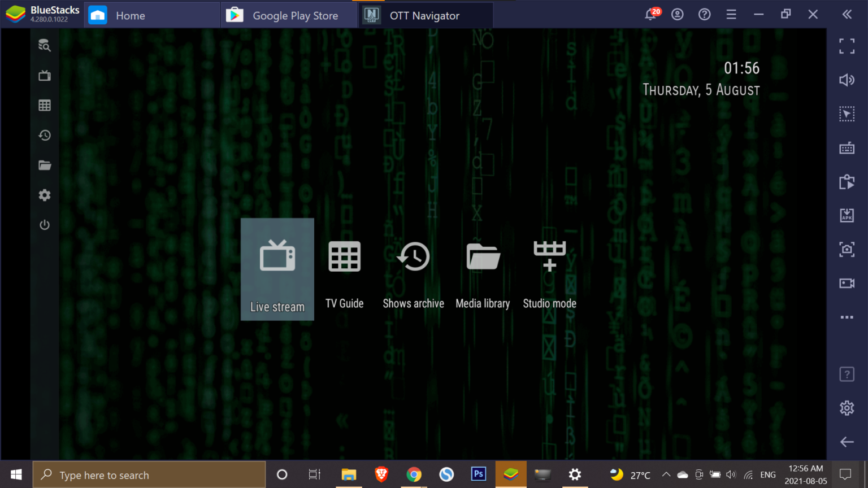Select the Studio mode tile
868x488 pixels.
pyautogui.click(x=549, y=269)
